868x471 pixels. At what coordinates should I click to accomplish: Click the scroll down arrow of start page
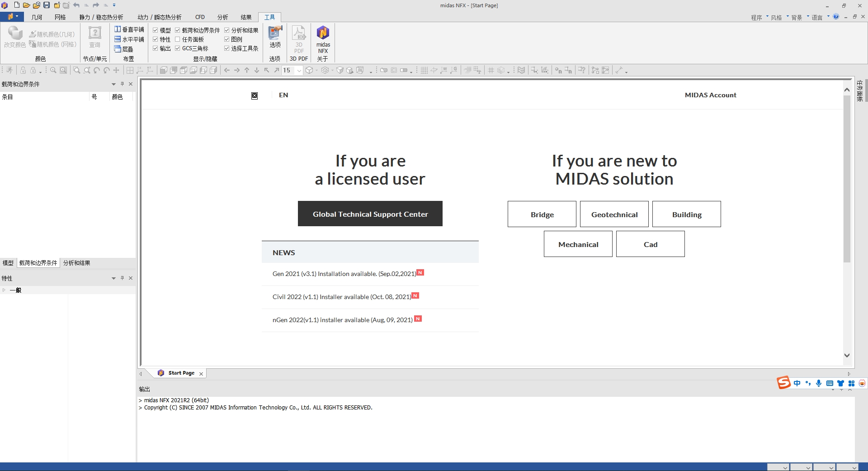click(847, 356)
